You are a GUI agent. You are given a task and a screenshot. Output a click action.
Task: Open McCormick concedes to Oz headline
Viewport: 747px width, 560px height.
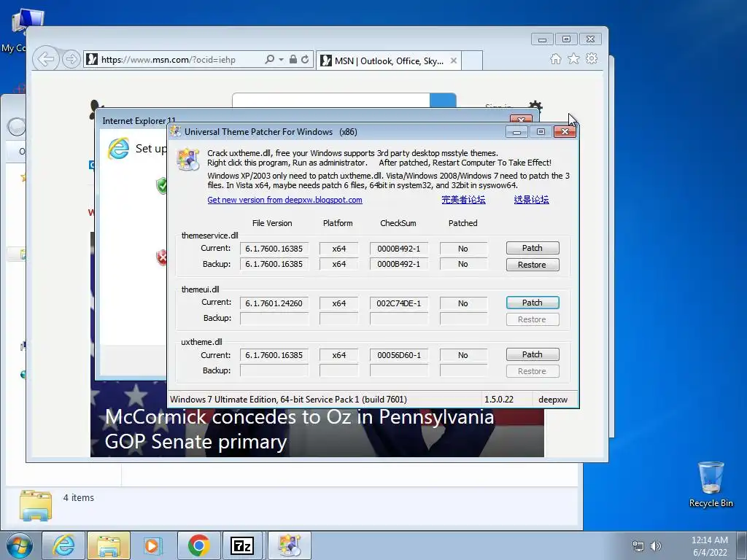299,429
